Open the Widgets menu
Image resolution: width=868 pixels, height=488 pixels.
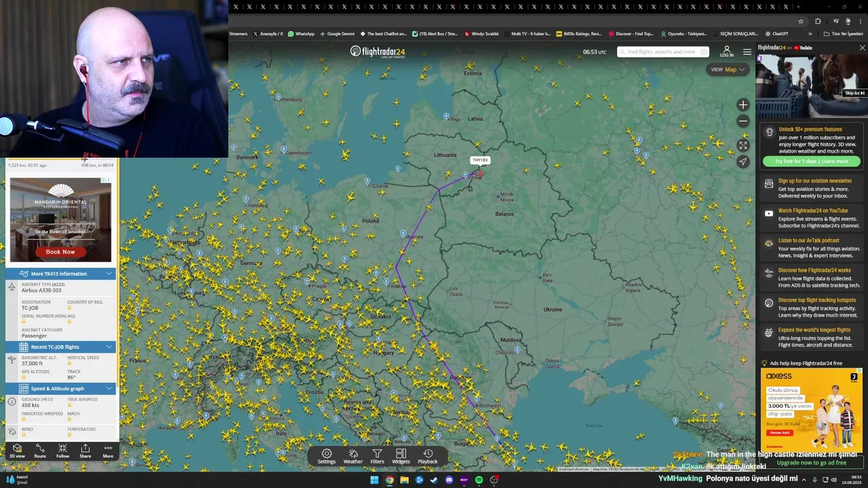pyautogui.click(x=401, y=457)
